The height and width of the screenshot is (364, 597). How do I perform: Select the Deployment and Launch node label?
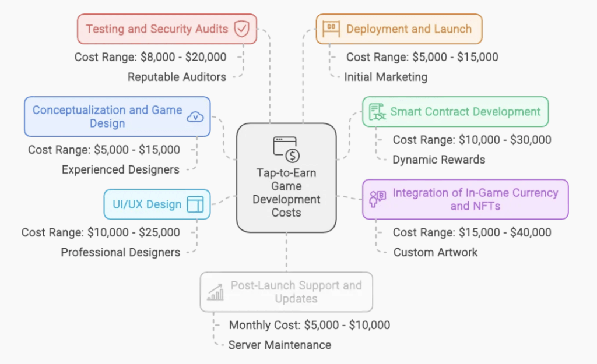click(x=408, y=28)
